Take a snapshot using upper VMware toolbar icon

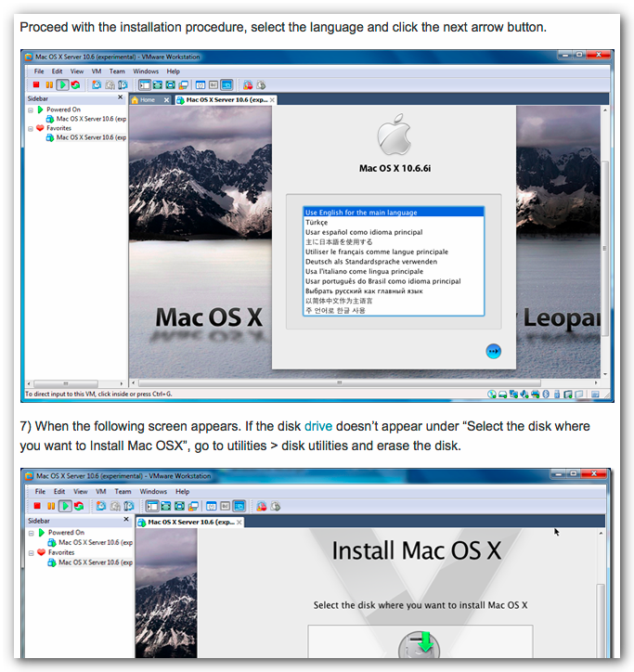tap(97, 84)
